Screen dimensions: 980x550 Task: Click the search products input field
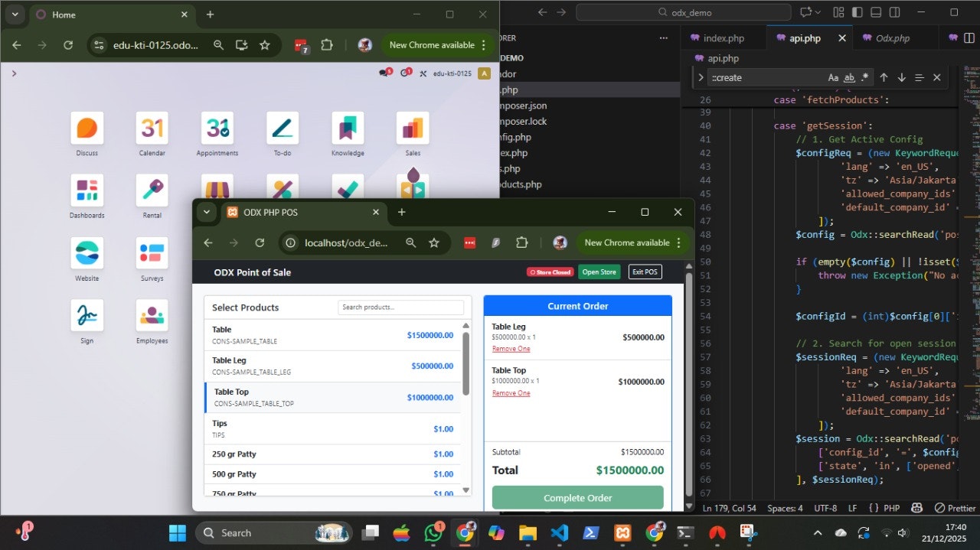(400, 307)
